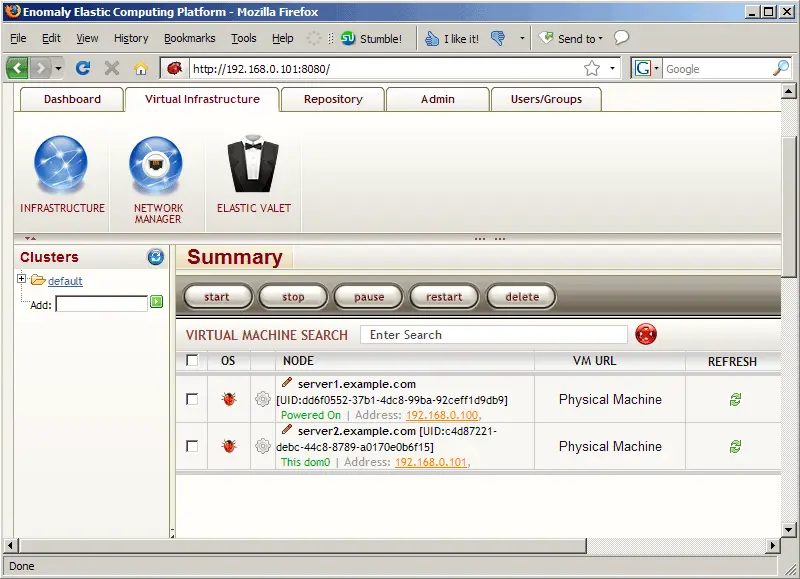This screenshot has height=579, width=800.
Task: Click the green add cluster button
Action: [157, 302]
